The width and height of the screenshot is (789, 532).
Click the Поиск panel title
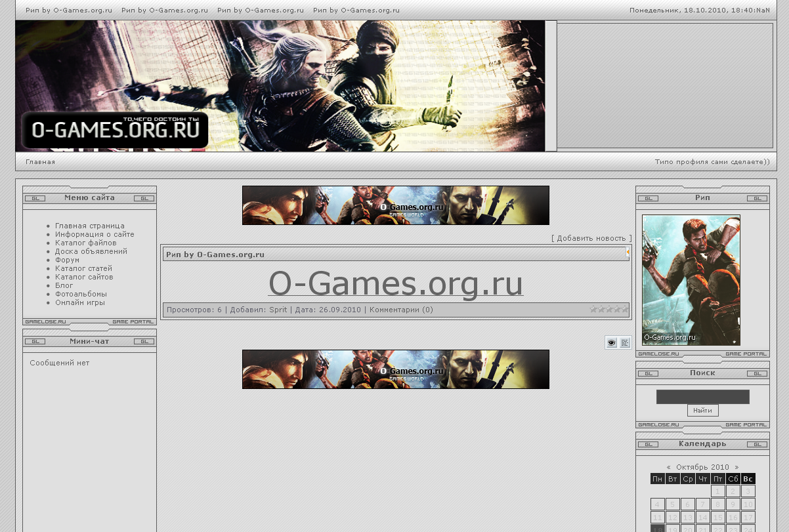pos(702,373)
